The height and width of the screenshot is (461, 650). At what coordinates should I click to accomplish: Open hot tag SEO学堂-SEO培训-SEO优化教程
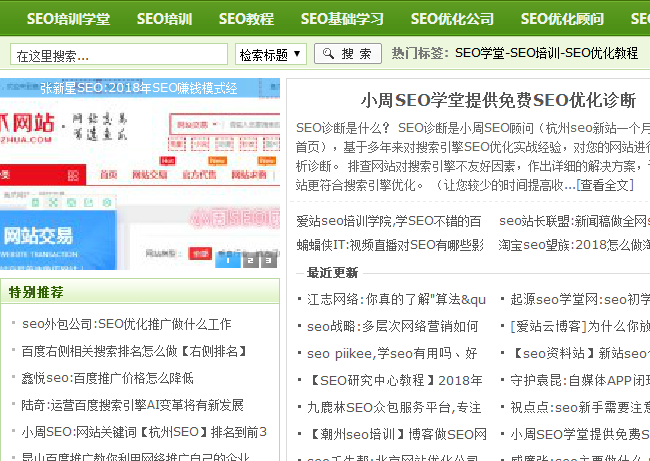click(x=545, y=53)
